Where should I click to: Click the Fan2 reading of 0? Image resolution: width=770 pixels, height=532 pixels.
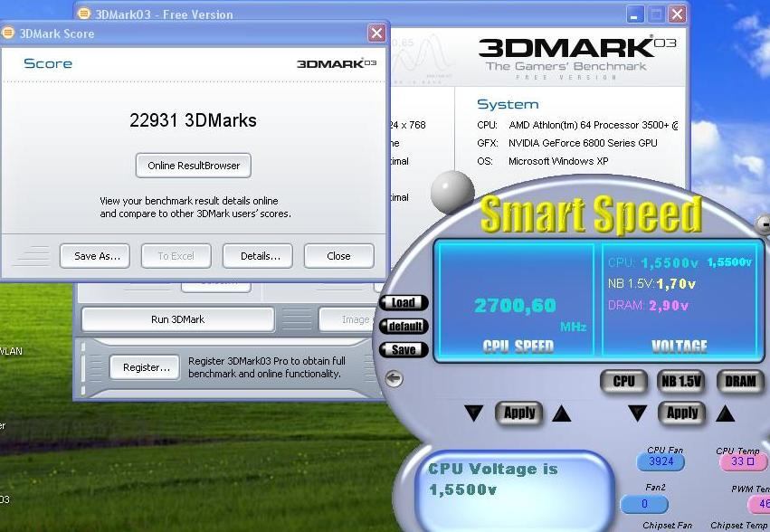pos(644,504)
